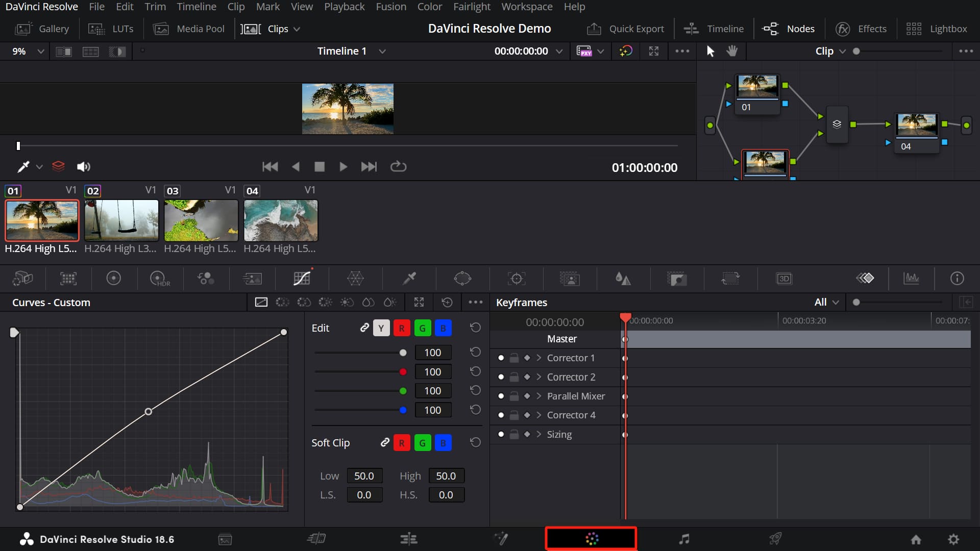
Task: Toggle loop playback
Action: click(398, 167)
